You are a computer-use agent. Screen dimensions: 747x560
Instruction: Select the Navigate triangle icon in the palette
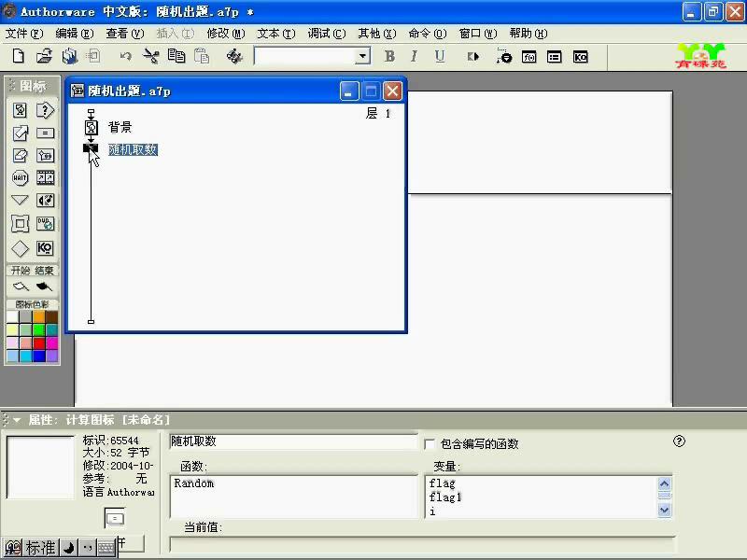(20, 200)
